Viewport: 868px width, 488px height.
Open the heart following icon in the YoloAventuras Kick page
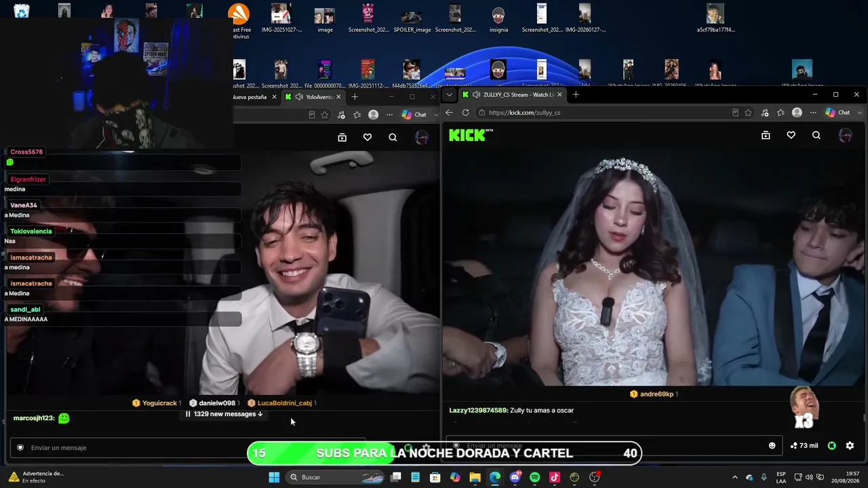368,138
